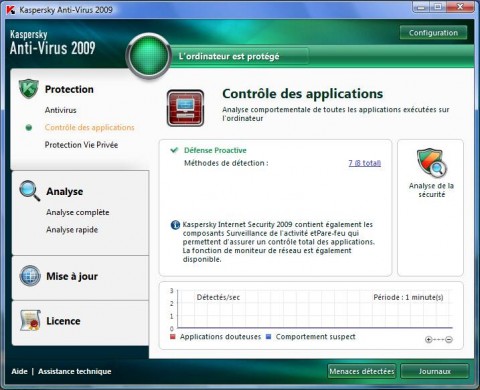Select the Protection section
Viewport: 480px width, 390px height.
[x=69, y=89]
